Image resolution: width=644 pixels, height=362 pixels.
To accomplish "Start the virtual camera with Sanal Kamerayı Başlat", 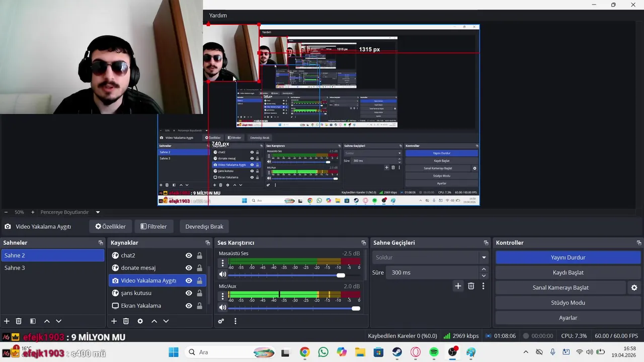I will point(560,288).
